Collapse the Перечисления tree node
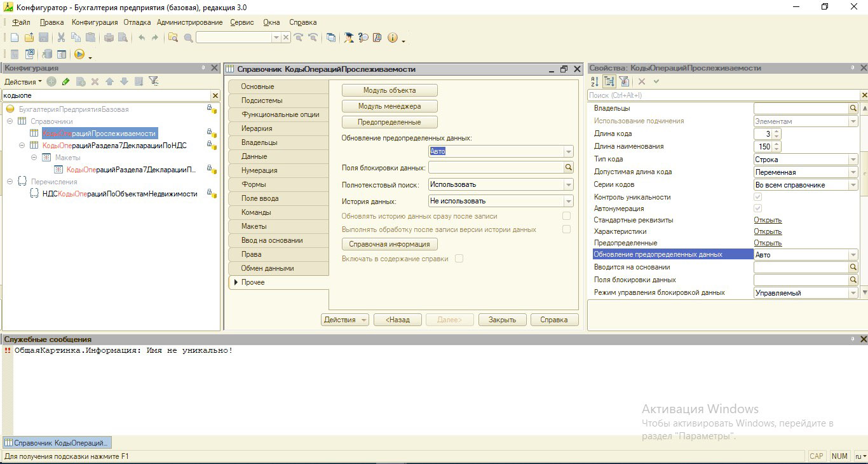Screen dimensions: 868x464 (10, 182)
